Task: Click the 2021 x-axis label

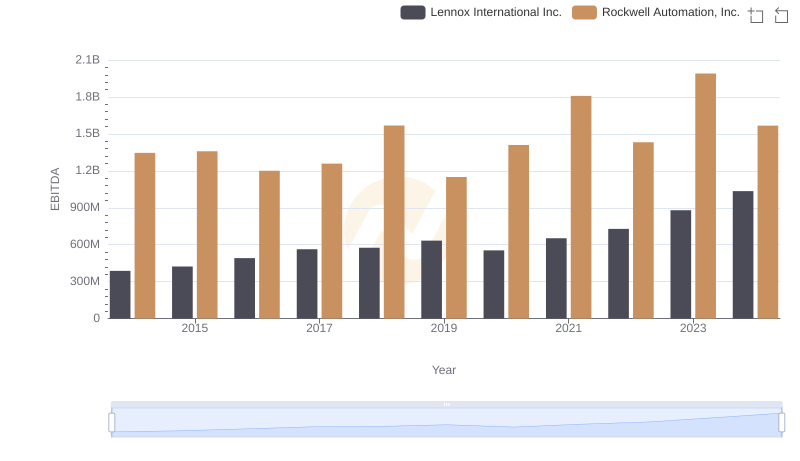Action: [568, 328]
